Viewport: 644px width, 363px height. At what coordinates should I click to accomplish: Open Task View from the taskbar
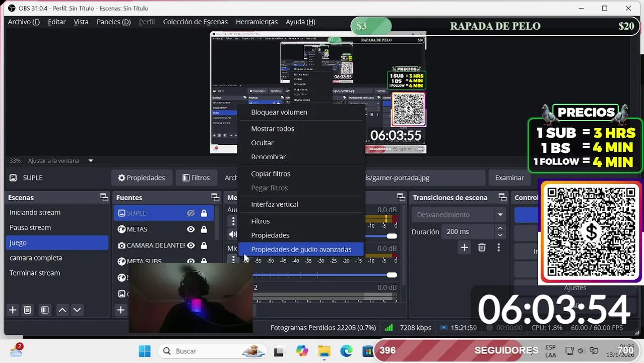pos(279,351)
